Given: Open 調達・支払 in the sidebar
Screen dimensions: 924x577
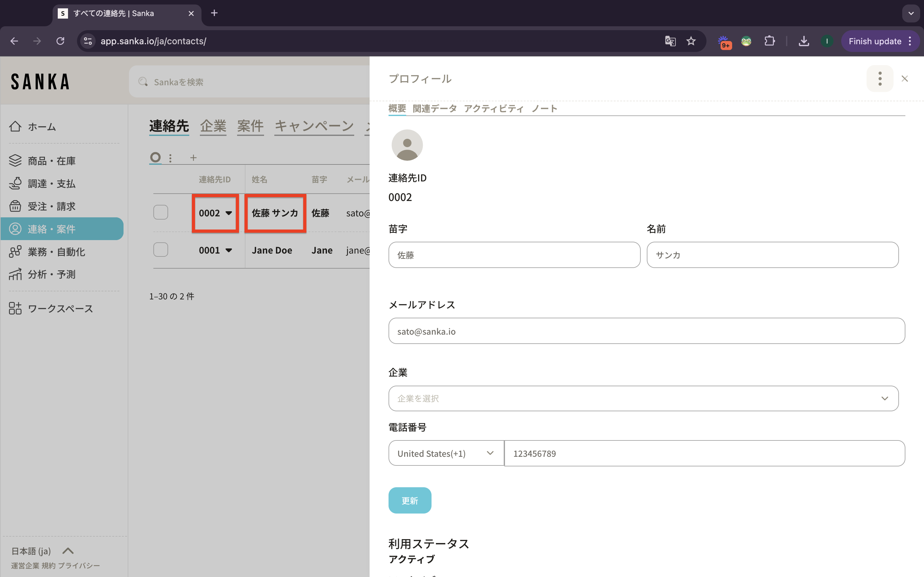Looking at the screenshot, I should click(15, 184).
